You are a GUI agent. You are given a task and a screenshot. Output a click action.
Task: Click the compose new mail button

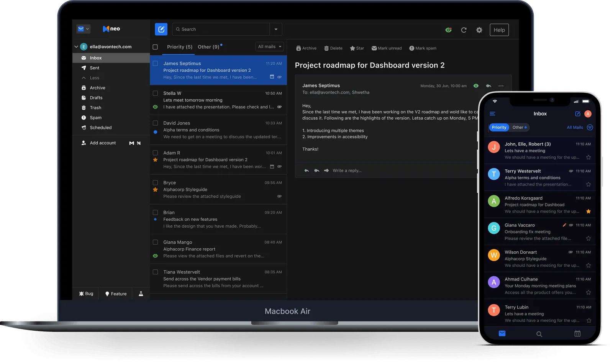pyautogui.click(x=161, y=29)
